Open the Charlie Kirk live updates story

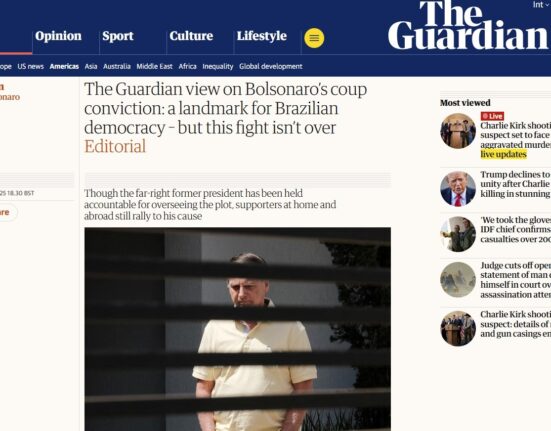(x=516, y=140)
